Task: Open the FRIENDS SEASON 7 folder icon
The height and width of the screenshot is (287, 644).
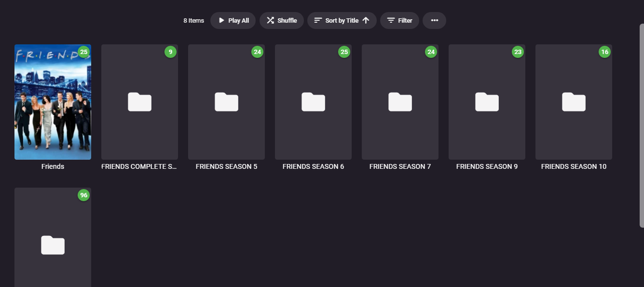Action: click(x=400, y=102)
